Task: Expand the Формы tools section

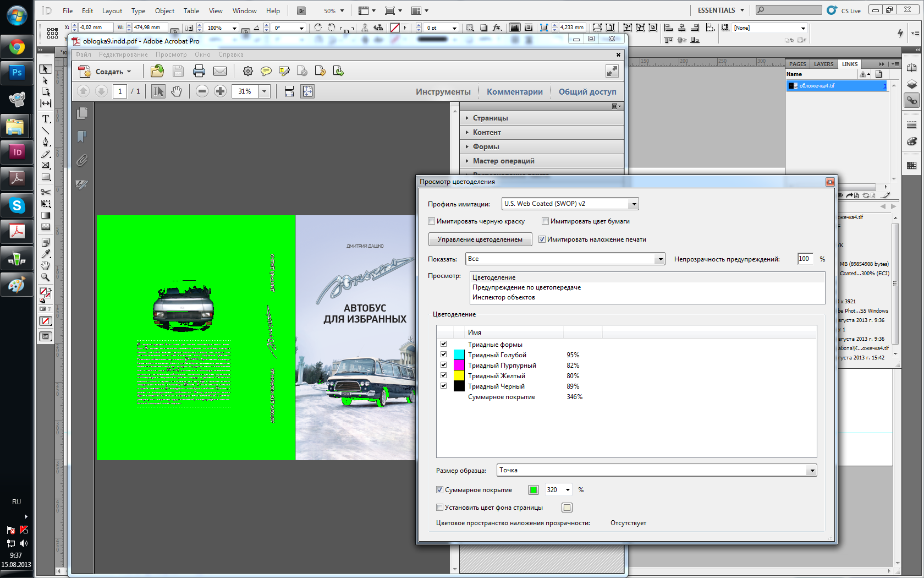Action: [x=542, y=146]
